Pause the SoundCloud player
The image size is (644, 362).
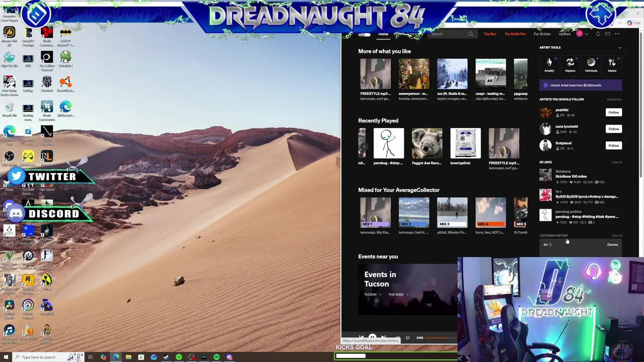[372, 337]
